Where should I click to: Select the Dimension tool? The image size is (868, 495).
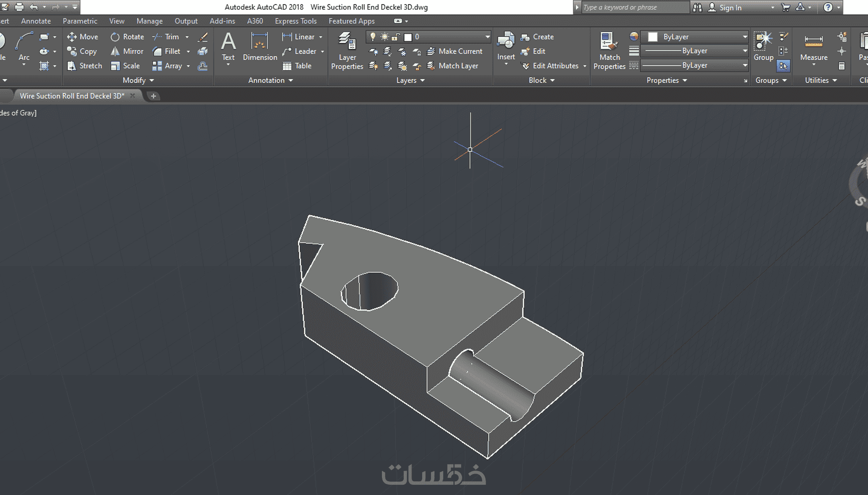pos(260,47)
